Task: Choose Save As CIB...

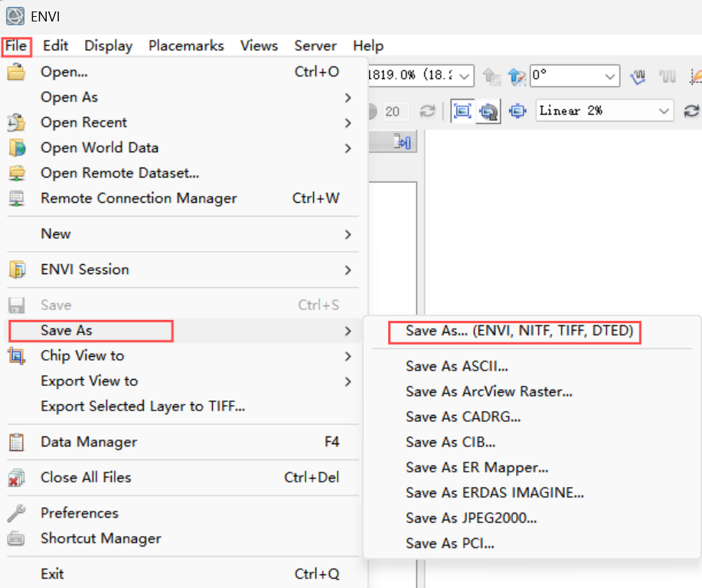Action: pos(532,443)
